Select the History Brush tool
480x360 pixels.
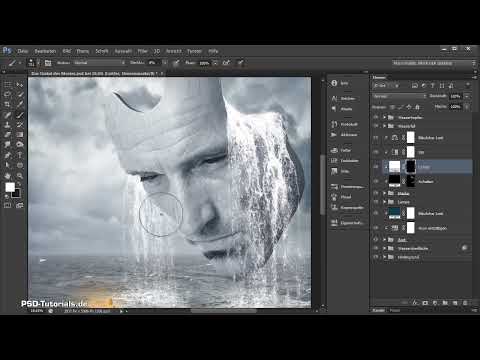coord(20,125)
